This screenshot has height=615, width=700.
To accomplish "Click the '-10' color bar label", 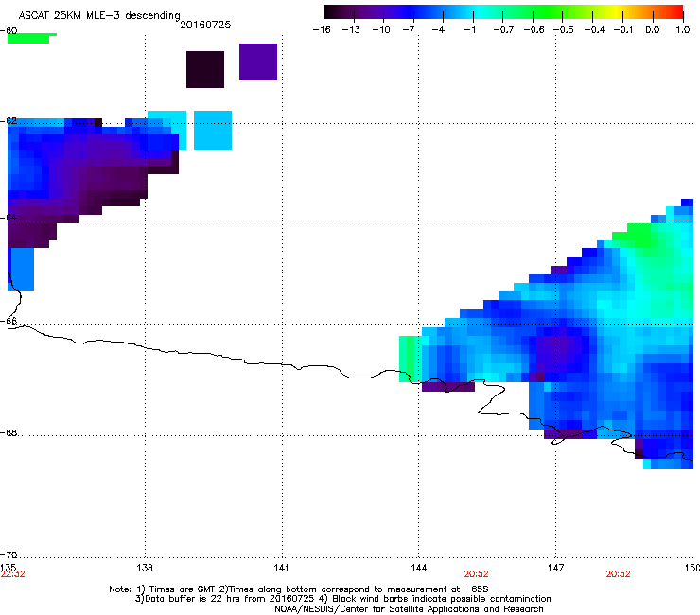I will pos(381,30).
